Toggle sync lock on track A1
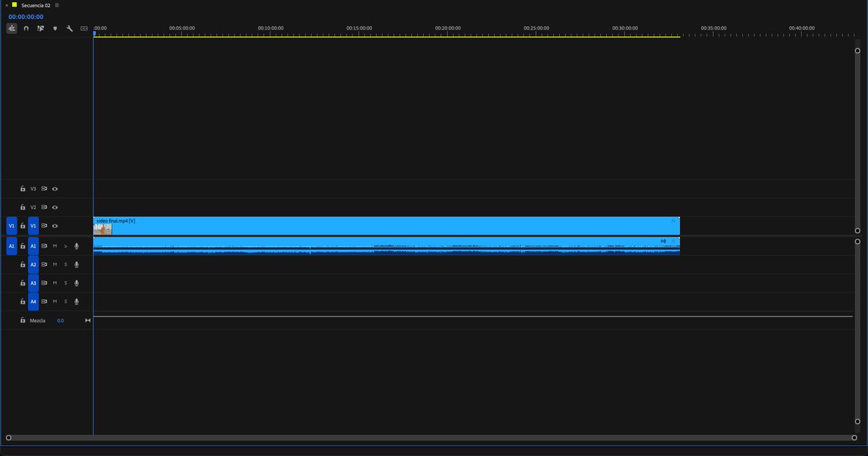 tap(44, 246)
